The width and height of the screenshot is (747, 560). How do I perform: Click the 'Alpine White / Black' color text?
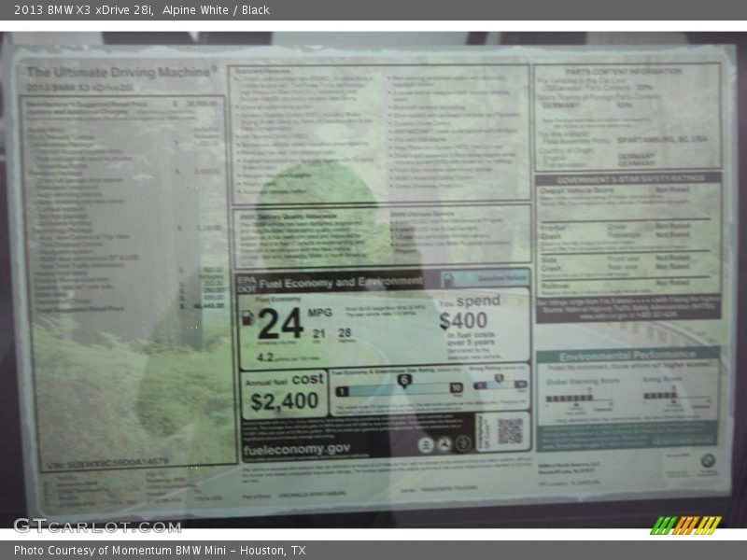coord(216,10)
